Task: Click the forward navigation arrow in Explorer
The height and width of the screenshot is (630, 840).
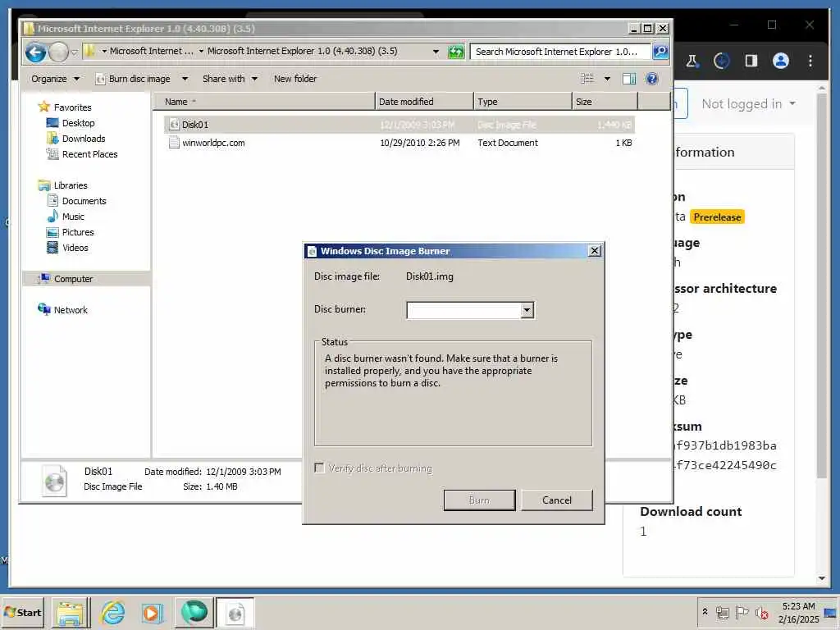Action: (x=58, y=52)
